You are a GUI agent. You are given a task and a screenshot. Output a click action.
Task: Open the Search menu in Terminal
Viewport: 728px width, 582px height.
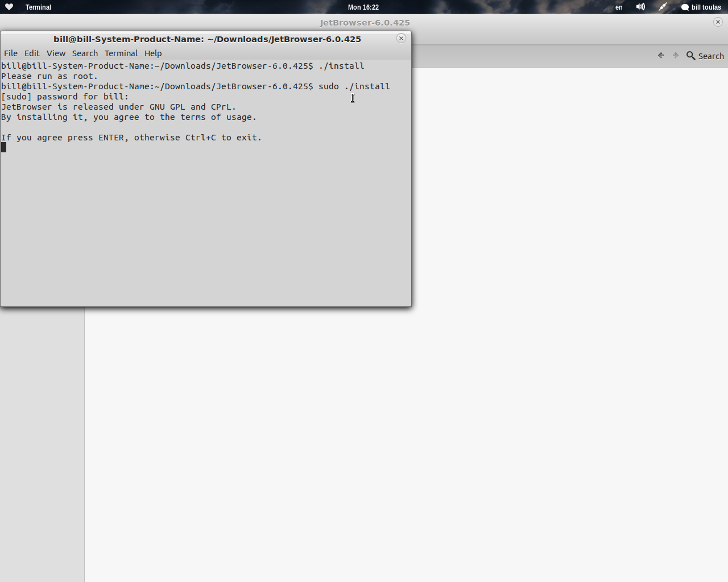pyautogui.click(x=85, y=53)
